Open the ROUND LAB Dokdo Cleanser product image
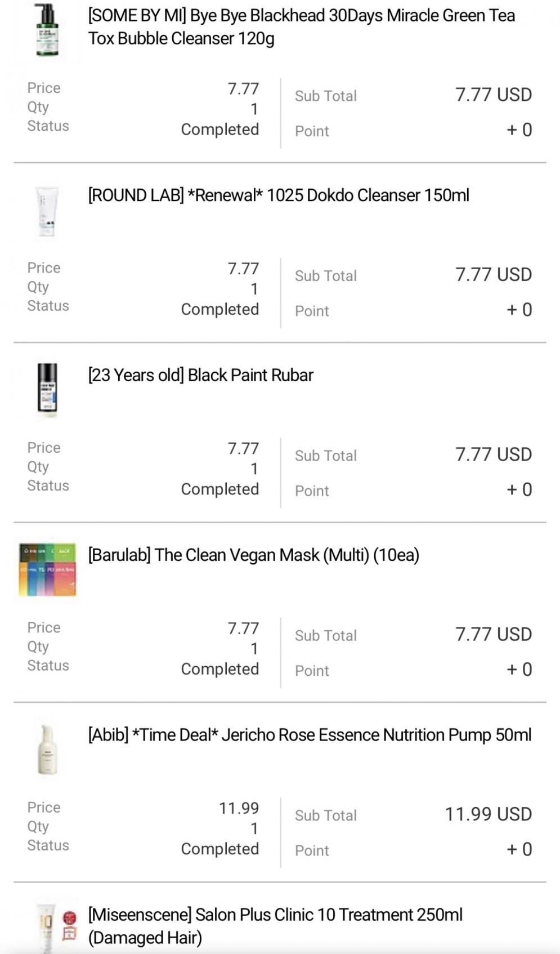560x954 pixels. point(47,212)
